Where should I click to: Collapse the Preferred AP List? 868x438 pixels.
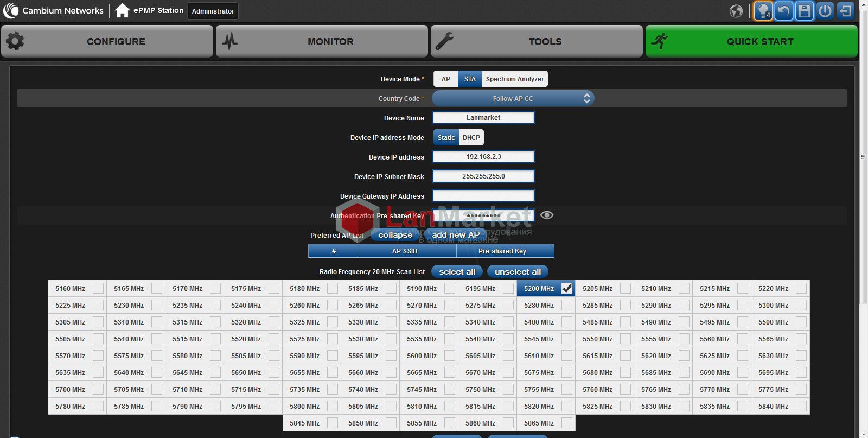click(395, 235)
